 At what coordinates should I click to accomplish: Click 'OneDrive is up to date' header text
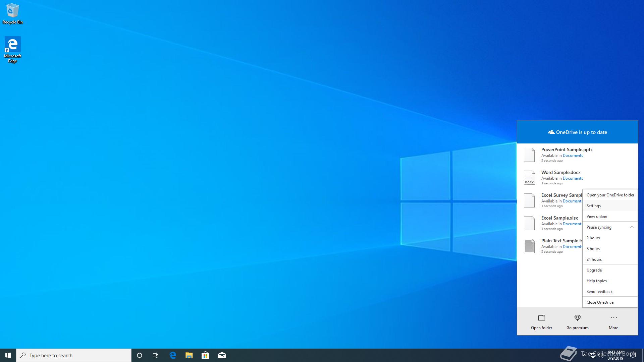click(x=582, y=132)
